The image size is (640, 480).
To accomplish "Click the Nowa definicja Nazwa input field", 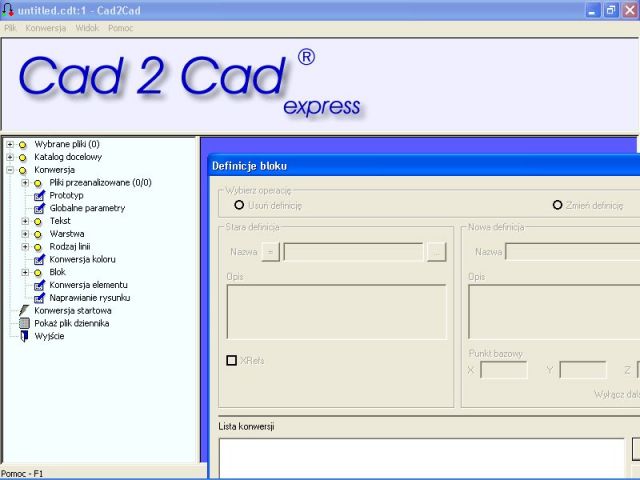I will tap(573, 252).
